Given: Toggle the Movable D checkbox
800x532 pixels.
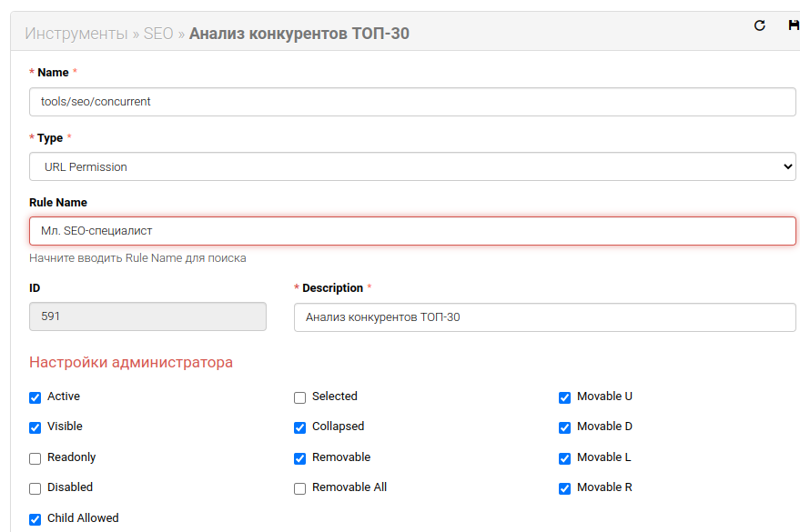Looking at the screenshot, I should point(565,427).
